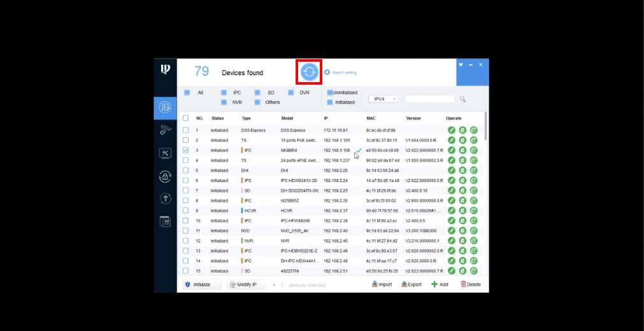Open web icon for NVD_0105_4K
Viewport: 644px width, 331px height.
click(x=473, y=230)
